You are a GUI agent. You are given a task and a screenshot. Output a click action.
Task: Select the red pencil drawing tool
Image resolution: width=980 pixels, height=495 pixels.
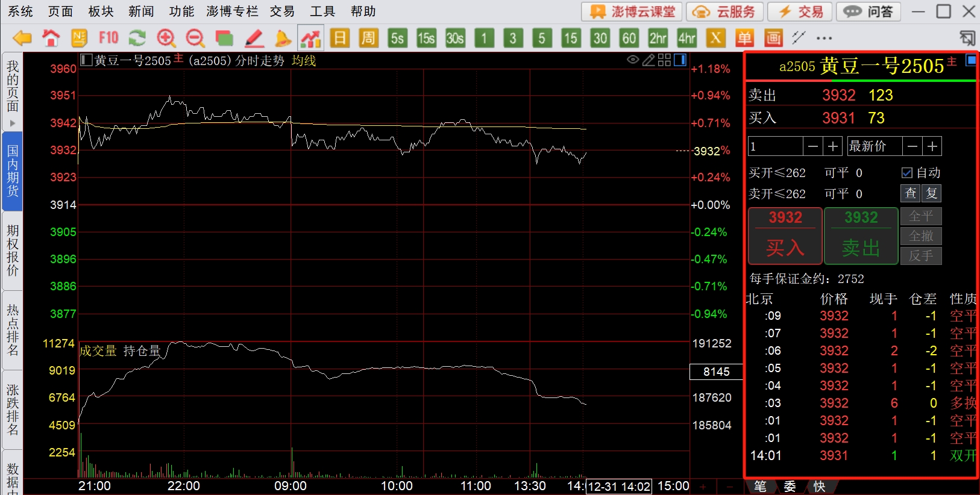pos(254,39)
